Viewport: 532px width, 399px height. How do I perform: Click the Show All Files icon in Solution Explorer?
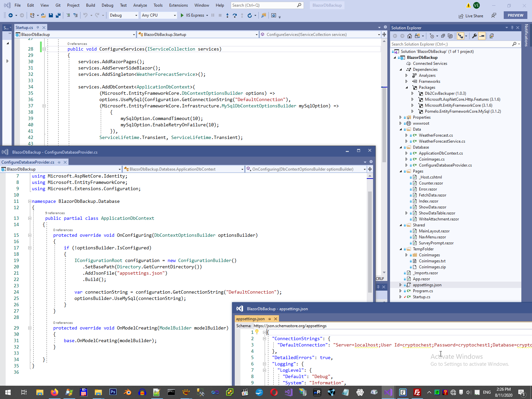[450, 36]
